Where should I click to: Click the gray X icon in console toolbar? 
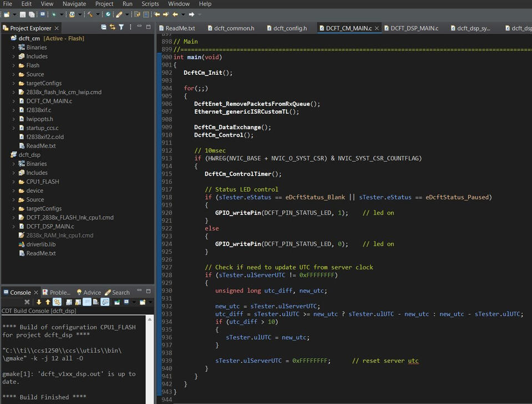pyautogui.click(x=27, y=302)
